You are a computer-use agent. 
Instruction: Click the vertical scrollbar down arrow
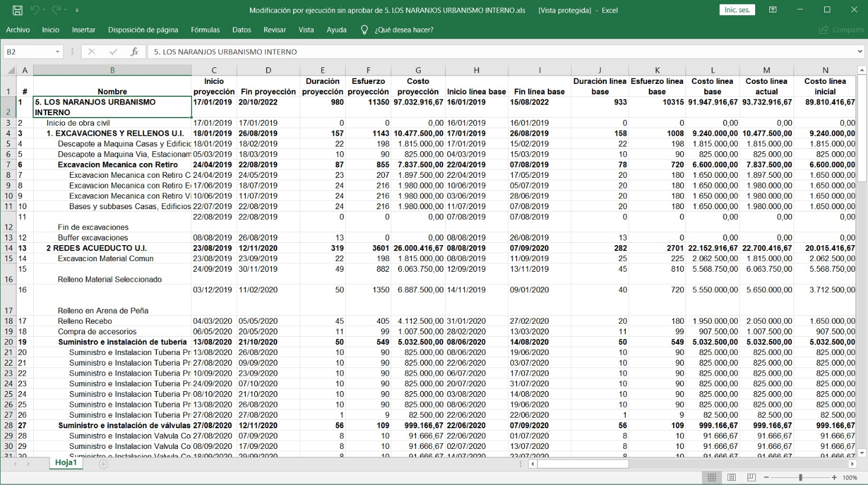862,453
